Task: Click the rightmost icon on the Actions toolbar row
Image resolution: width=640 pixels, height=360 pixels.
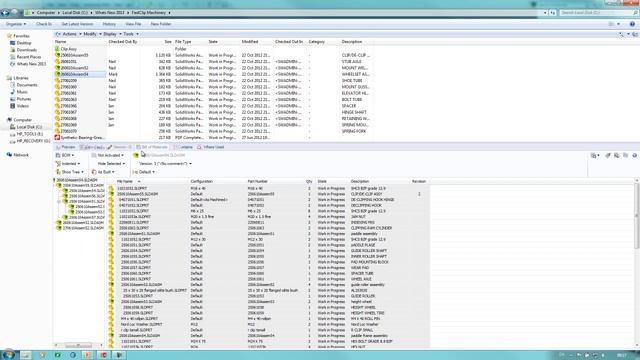Action: tap(635, 35)
